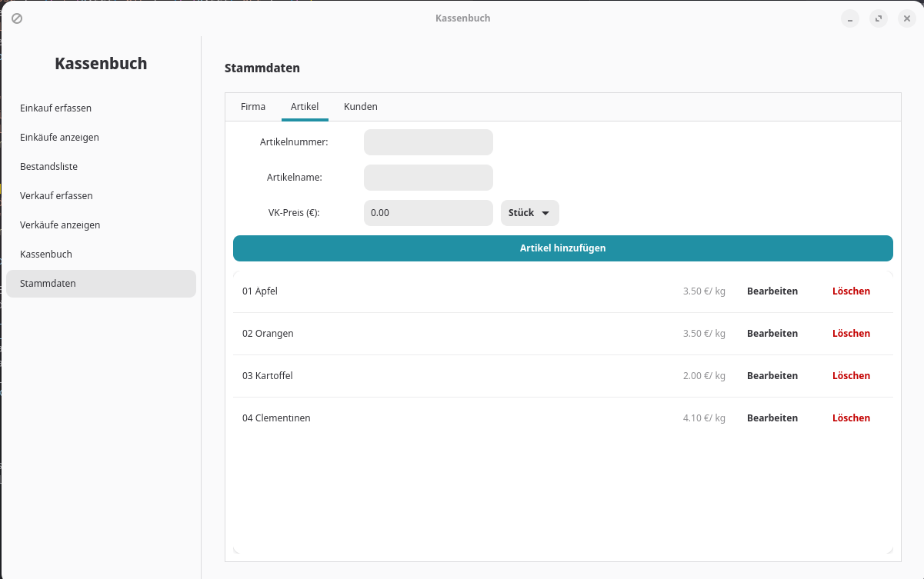The image size is (924, 579).
Task: Click the Artikel hinzufügen button
Action: [x=562, y=248]
